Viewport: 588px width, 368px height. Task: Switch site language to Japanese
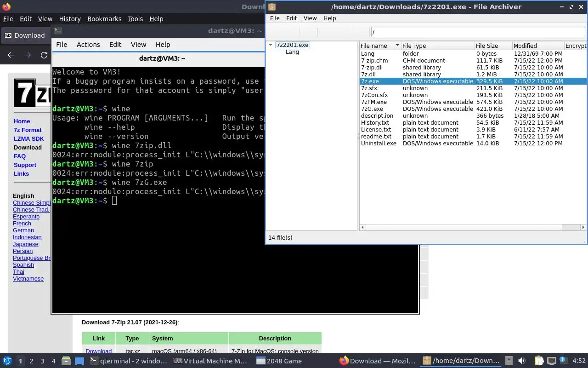[25, 244]
